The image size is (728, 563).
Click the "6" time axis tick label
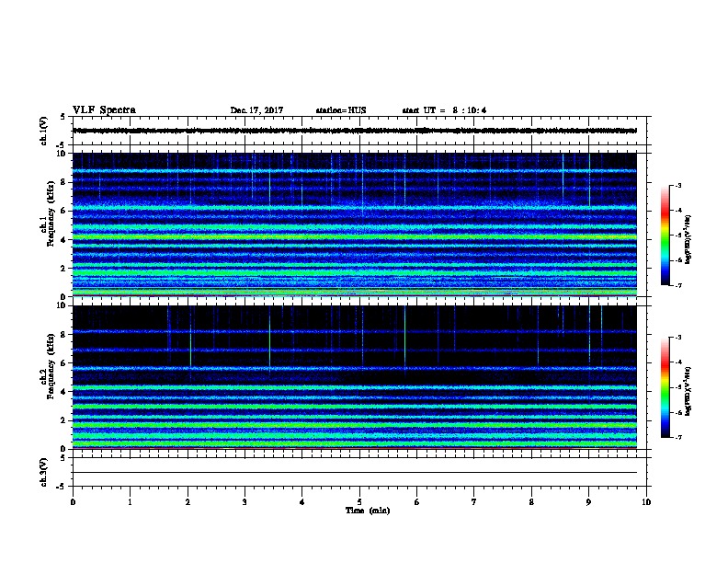coord(417,501)
